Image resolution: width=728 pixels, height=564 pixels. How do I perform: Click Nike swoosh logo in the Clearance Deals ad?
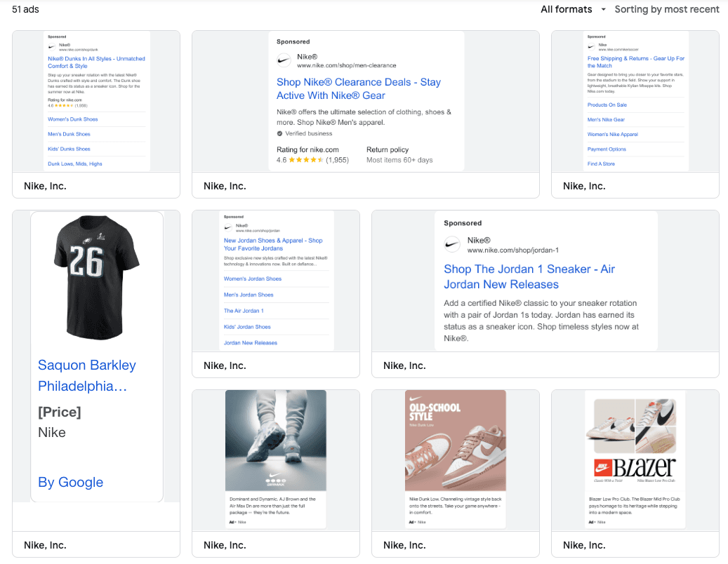pos(284,60)
